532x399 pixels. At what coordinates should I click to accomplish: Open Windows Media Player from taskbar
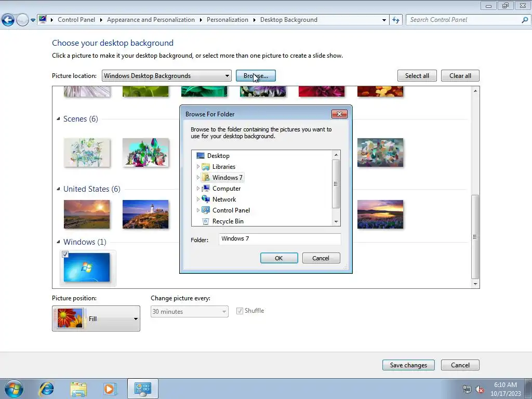point(110,389)
